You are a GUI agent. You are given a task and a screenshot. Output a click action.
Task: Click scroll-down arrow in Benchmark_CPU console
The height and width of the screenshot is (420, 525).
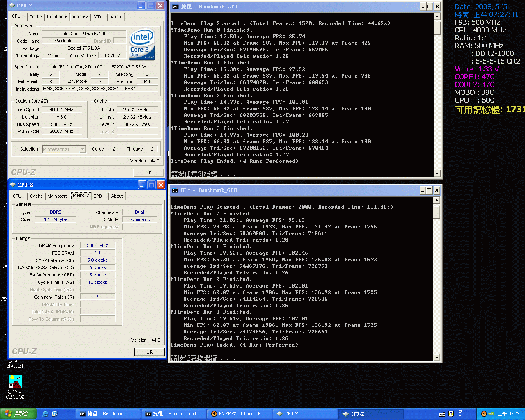pyautogui.click(x=437, y=173)
